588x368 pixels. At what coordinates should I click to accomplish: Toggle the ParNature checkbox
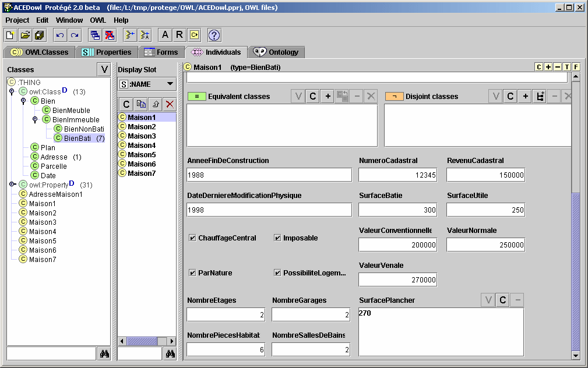pyautogui.click(x=192, y=273)
